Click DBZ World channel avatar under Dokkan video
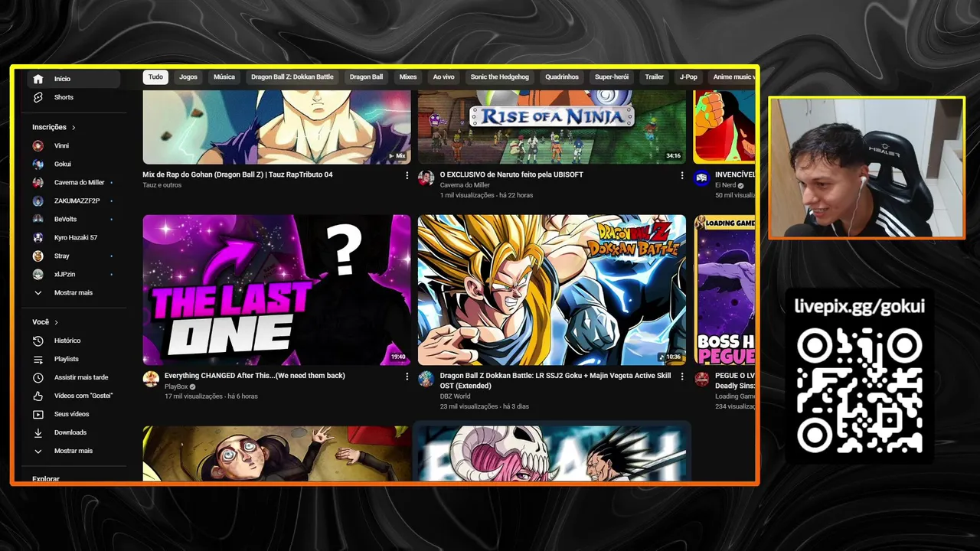This screenshot has height=551, width=980. pyautogui.click(x=426, y=379)
